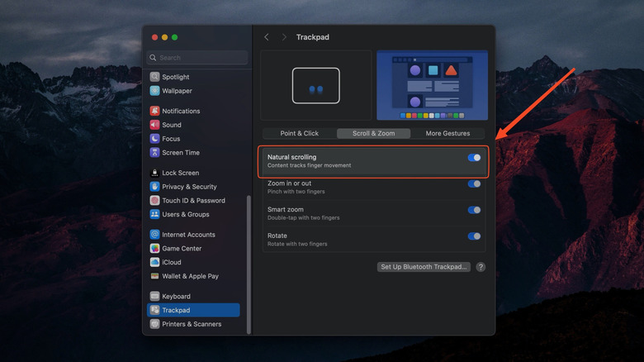Open Spotlight settings icon in sidebar
The image size is (644, 362).
tap(154, 77)
